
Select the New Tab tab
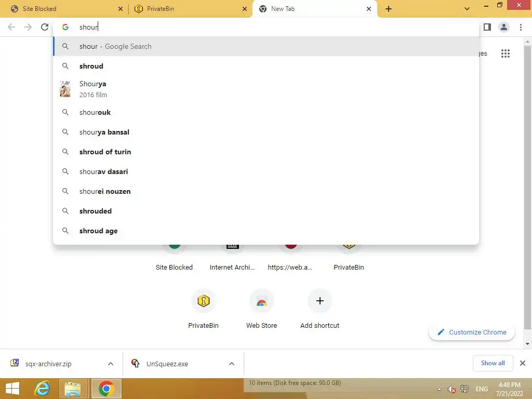coord(314,9)
